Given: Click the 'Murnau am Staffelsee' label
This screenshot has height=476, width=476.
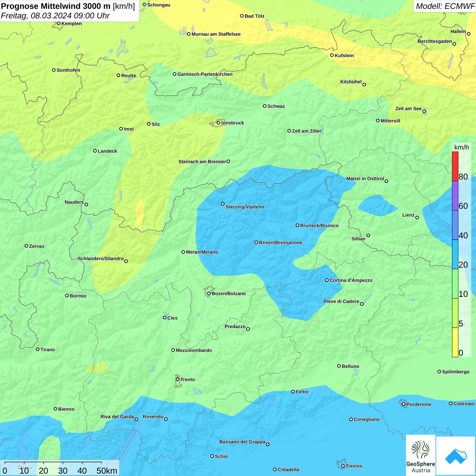Looking at the screenshot, I should pyautogui.click(x=216, y=34).
